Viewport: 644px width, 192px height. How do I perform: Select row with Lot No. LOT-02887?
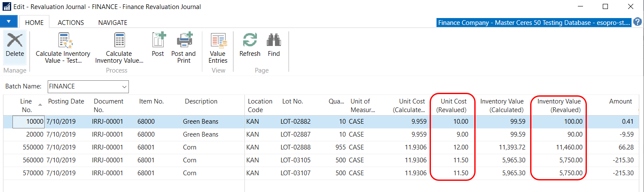[295, 134]
